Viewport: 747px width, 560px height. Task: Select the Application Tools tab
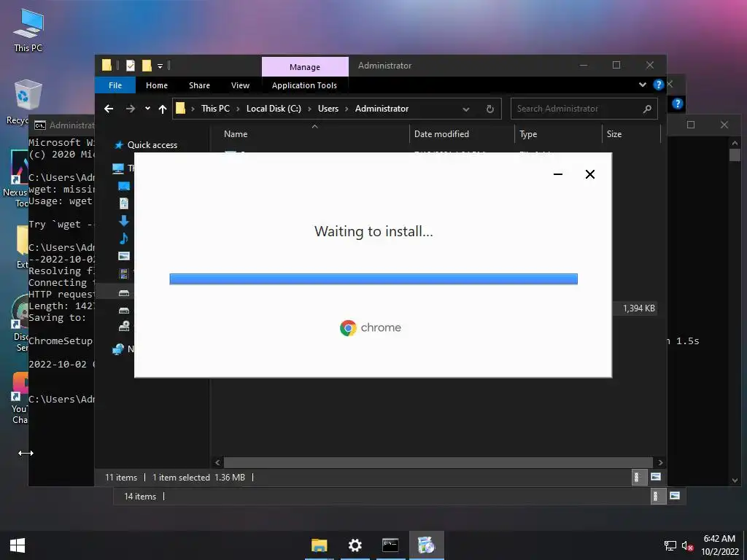point(304,85)
